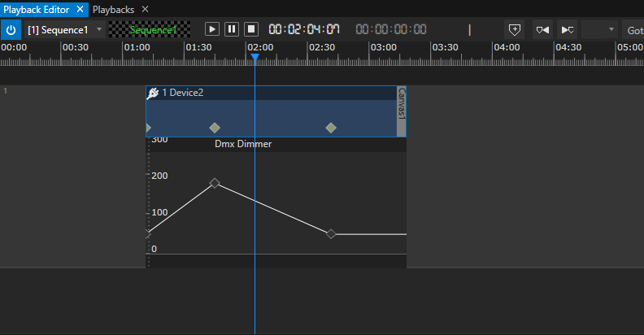Jump to previous cue marker icon
The height and width of the screenshot is (335, 644).
pyautogui.click(x=542, y=29)
